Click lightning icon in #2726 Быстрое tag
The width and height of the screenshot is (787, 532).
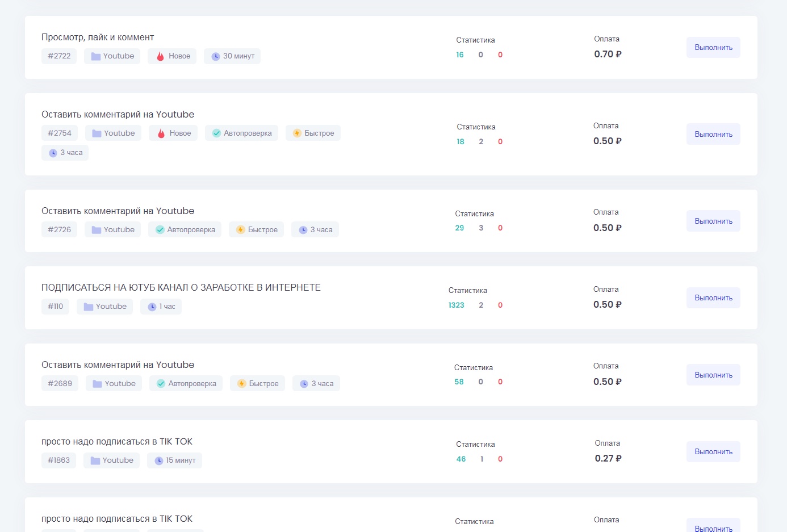241,230
